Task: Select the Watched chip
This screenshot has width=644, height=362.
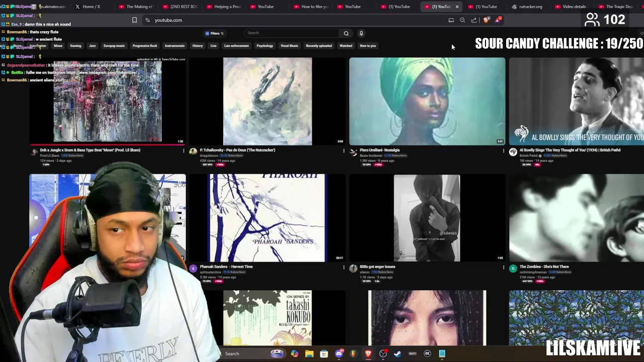Action: [346, 46]
